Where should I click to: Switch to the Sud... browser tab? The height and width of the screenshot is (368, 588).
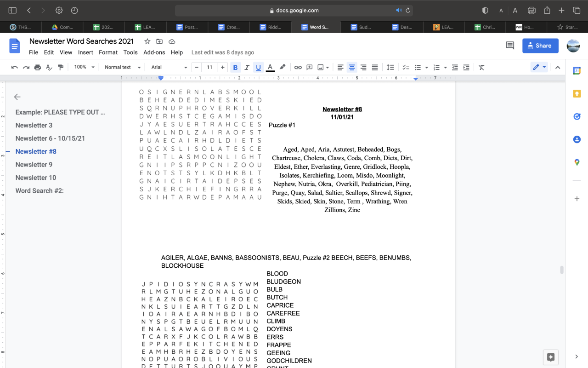coord(361,27)
